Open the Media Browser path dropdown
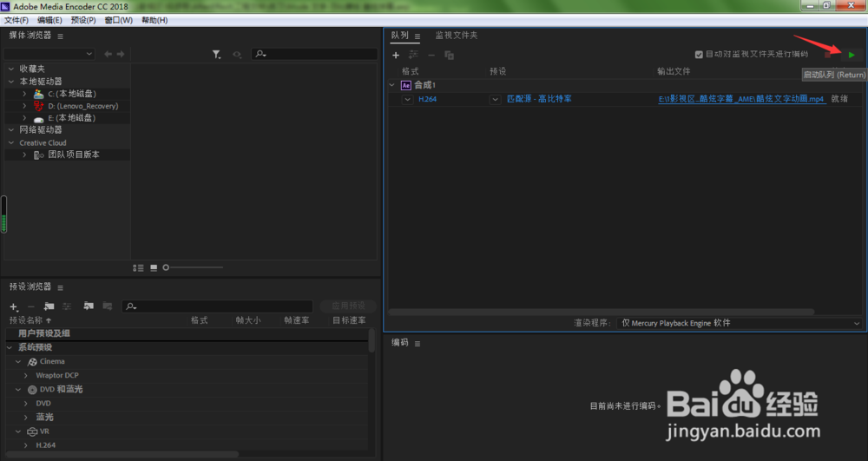The width and height of the screenshot is (868, 461). click(49, 54)
